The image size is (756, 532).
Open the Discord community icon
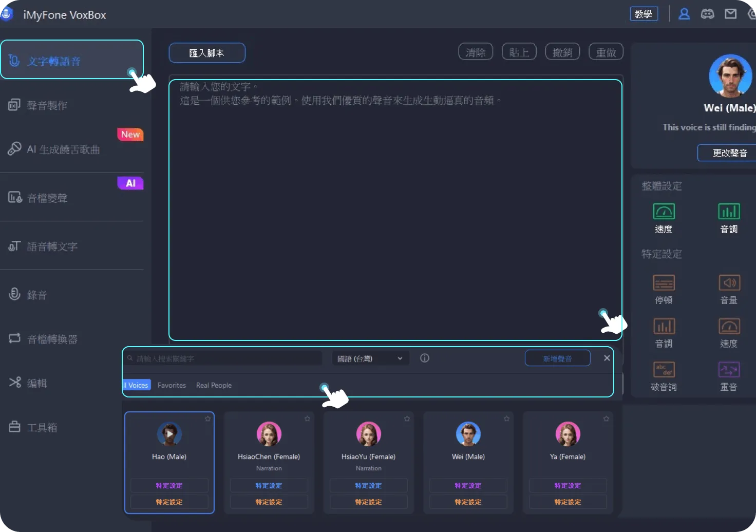tap(708, 14)
